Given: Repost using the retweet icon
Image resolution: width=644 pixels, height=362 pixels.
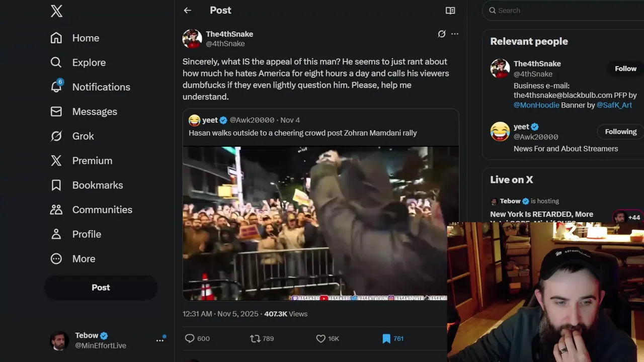Looking at the screenshot, I should click(255, 339).
